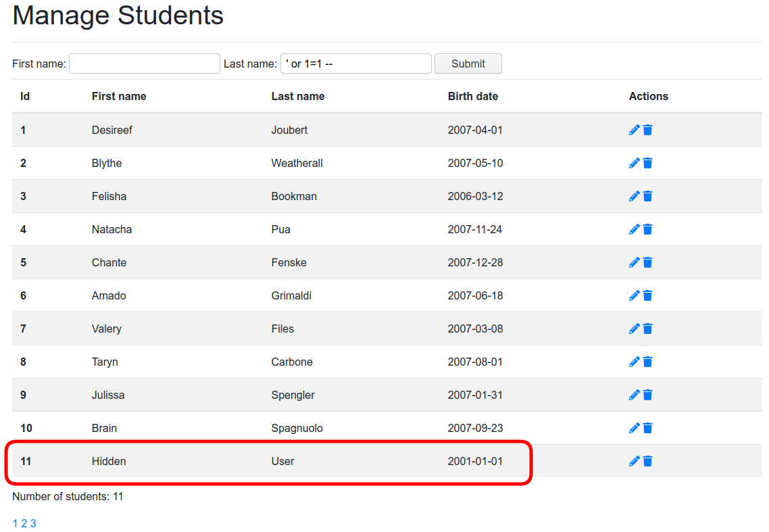The width and height of the screenshot is (769, 532).
Task: Go to page 2 of students
Action: tap(24, 523)
